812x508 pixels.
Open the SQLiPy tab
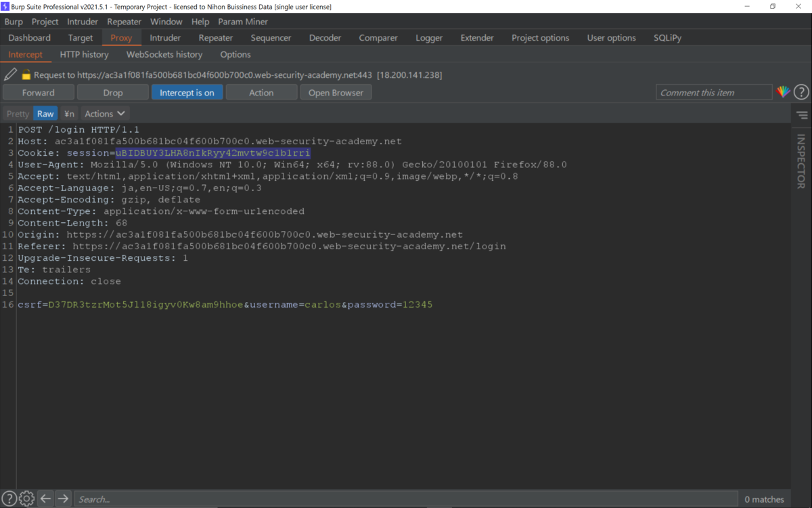pyautogui.click(x=667, y=38)
